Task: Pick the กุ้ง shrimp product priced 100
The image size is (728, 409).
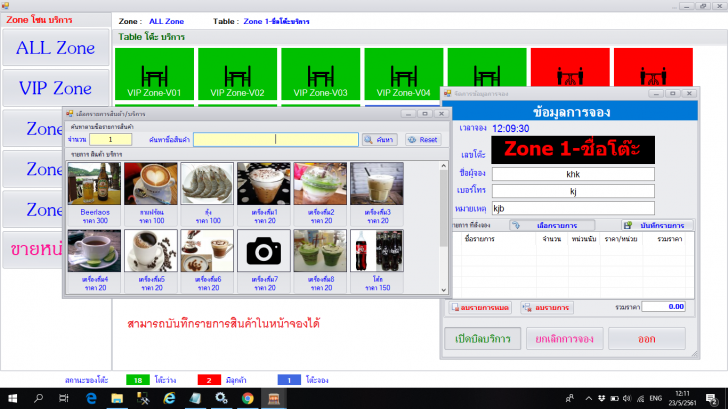Action: pos(207,184)
